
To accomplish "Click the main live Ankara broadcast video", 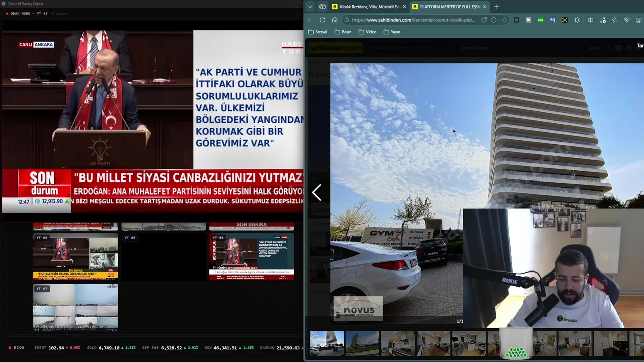I will tap(152, 121).
